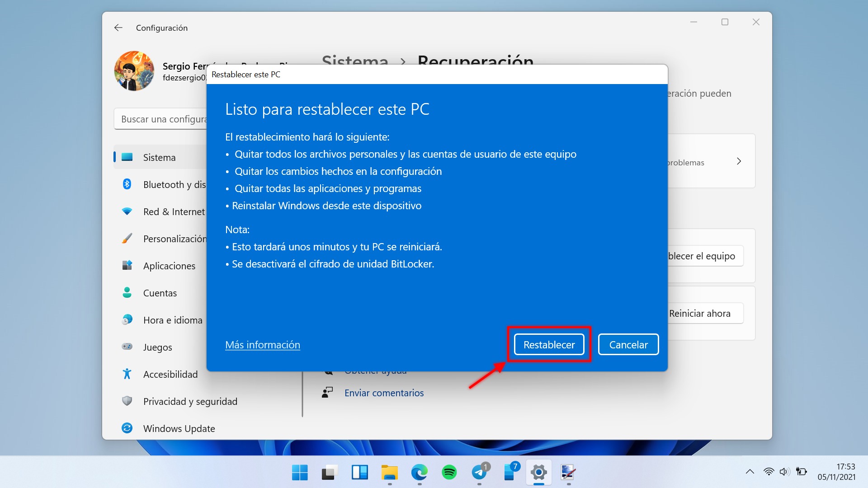The image size is (868, 488).
Task: Click the Hora e idioma globe icon
Action: pos(127,319)
